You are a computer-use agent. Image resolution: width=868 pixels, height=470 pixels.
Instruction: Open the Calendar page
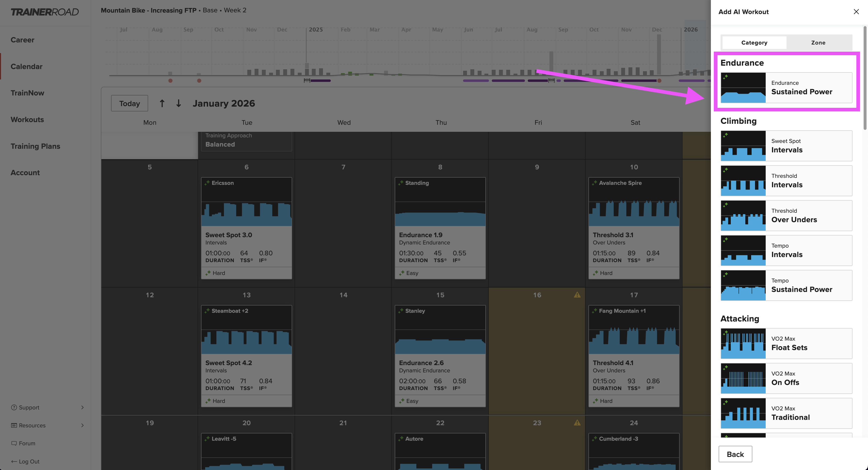pos(26,66)
